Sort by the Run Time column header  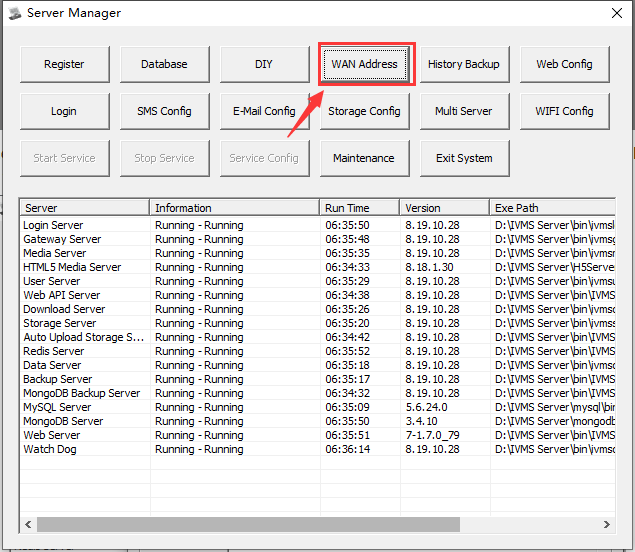click(x=360, y=208)
